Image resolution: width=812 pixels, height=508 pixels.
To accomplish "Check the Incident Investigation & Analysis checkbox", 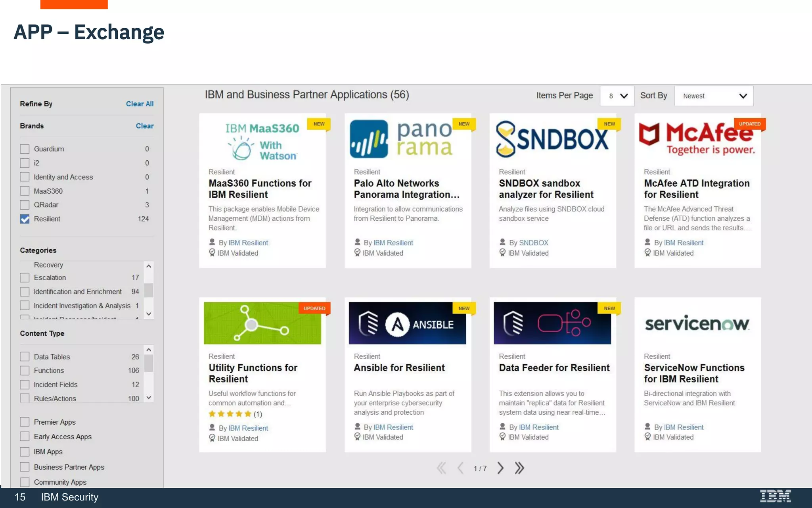I will coord(25,306).
